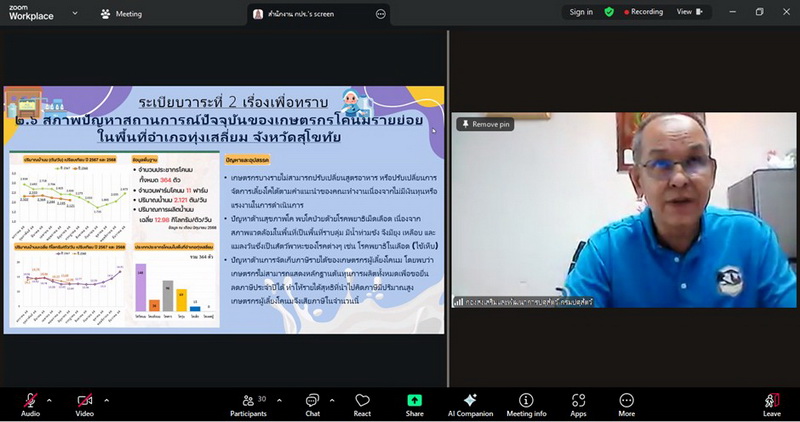
Task: Click the Sign in button
Action: (581, 12)
